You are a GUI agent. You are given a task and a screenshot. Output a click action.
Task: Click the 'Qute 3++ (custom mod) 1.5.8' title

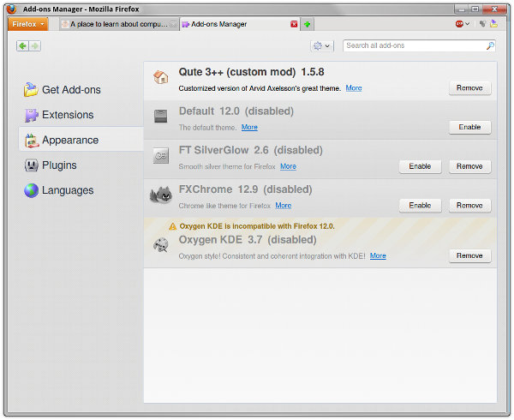[x=251, y=72]
